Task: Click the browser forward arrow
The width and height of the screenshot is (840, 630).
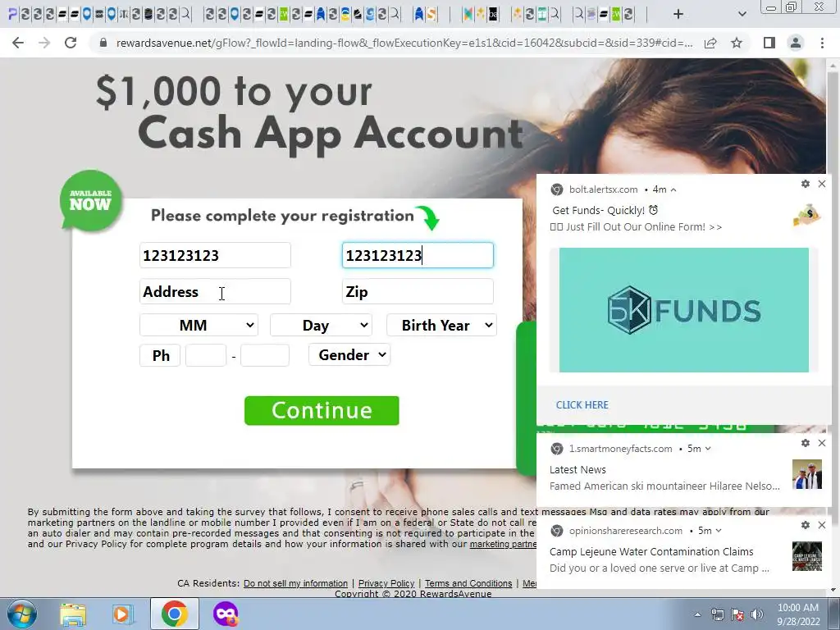Action: [44, 43]
